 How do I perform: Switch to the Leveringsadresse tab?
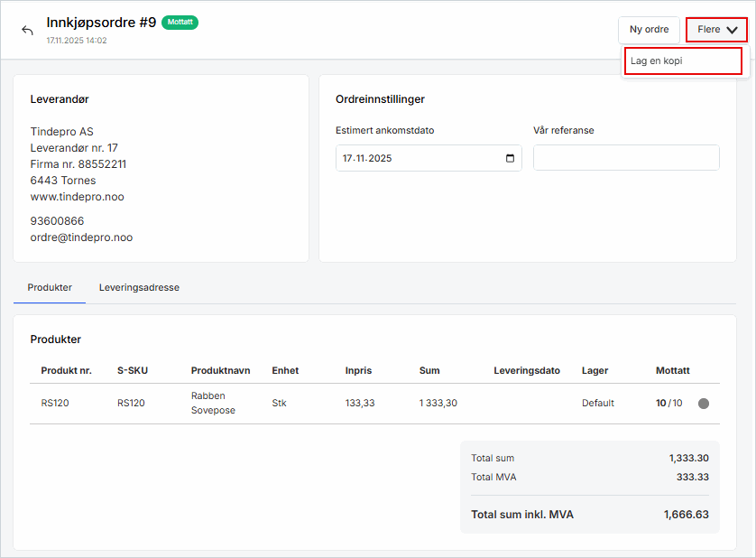139,288
